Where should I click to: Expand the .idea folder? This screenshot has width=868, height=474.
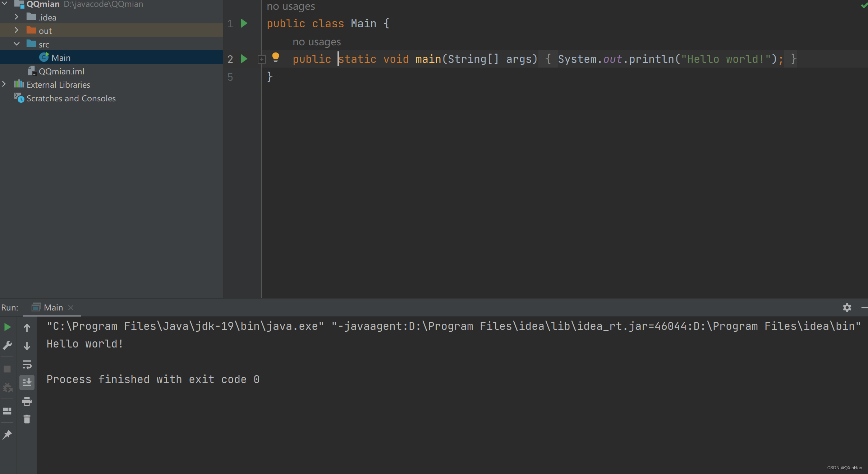16,17
